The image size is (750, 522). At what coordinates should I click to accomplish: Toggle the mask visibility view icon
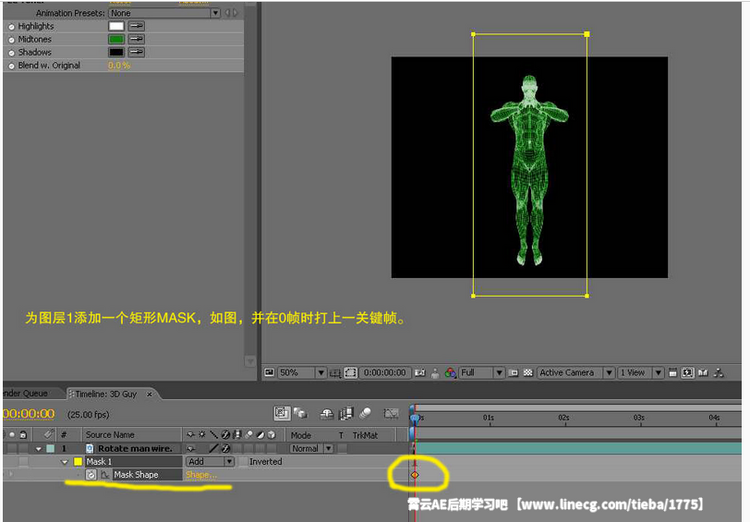(x=351, y=372)
